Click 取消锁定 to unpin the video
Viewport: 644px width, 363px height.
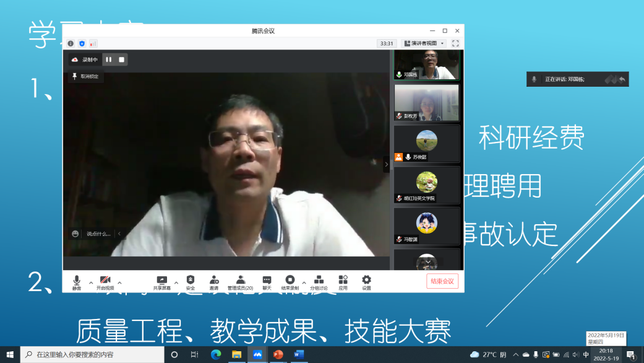point(85,76)
